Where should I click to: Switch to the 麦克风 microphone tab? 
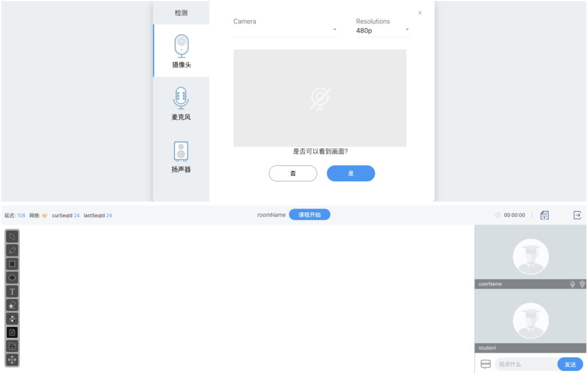[x=180, y=103]
